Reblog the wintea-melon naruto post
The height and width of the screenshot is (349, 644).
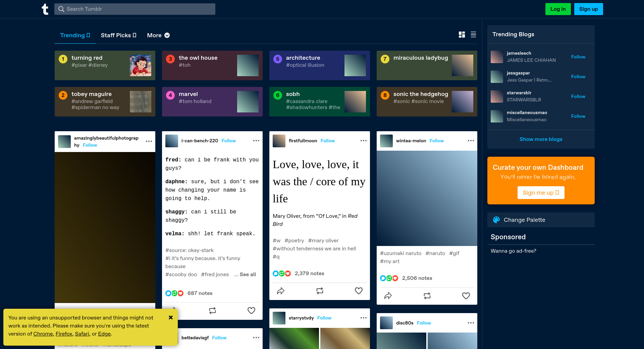(x=427, y=296)
